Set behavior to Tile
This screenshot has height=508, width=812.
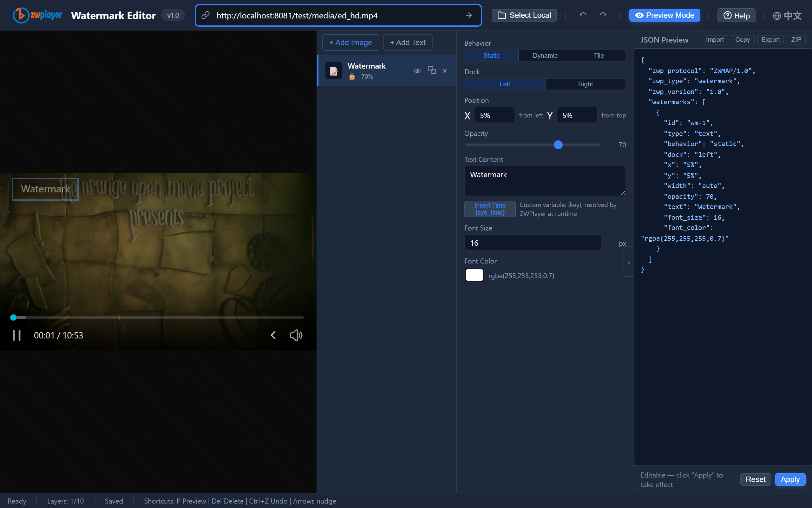click(599, 56)
